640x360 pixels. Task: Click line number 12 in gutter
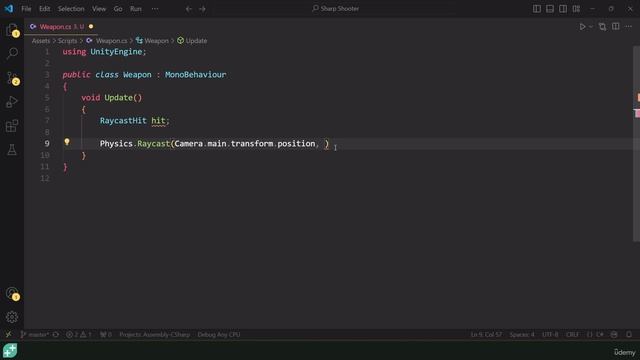pyautogui.click(x=45, y=178)
